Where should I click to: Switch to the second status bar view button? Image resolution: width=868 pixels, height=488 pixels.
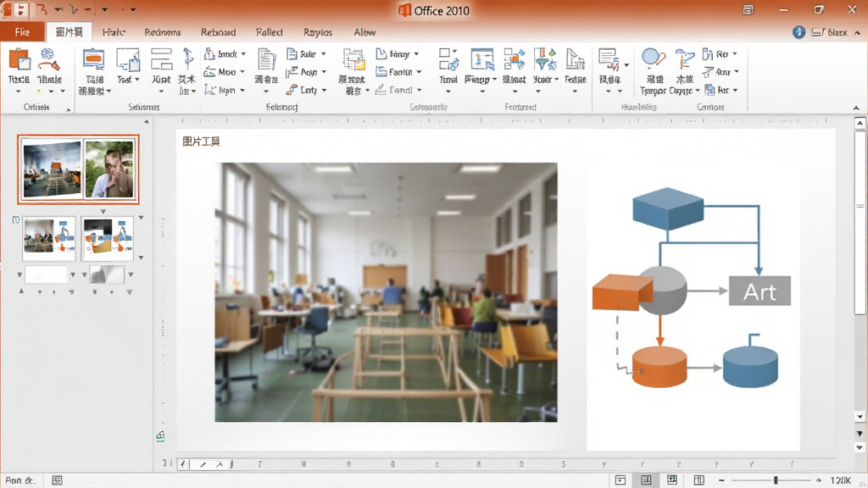click(646, 480)
